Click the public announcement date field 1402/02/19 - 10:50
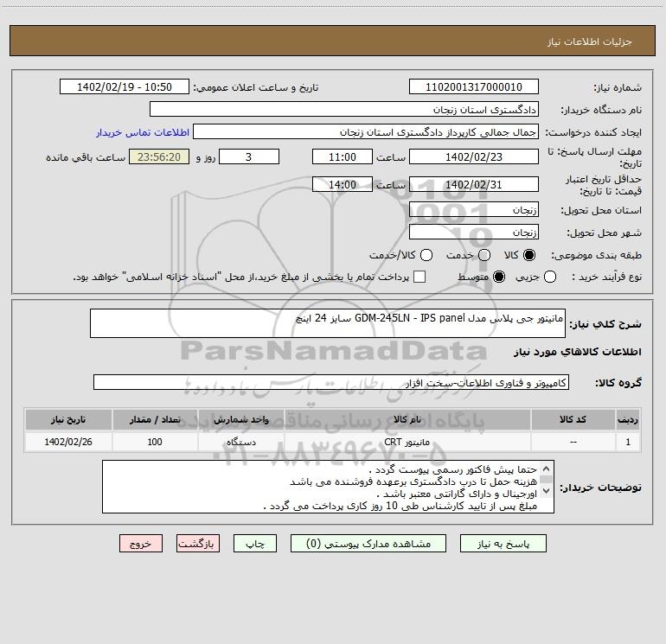Screen dimensions: 666x644 (x=125, y=86)
